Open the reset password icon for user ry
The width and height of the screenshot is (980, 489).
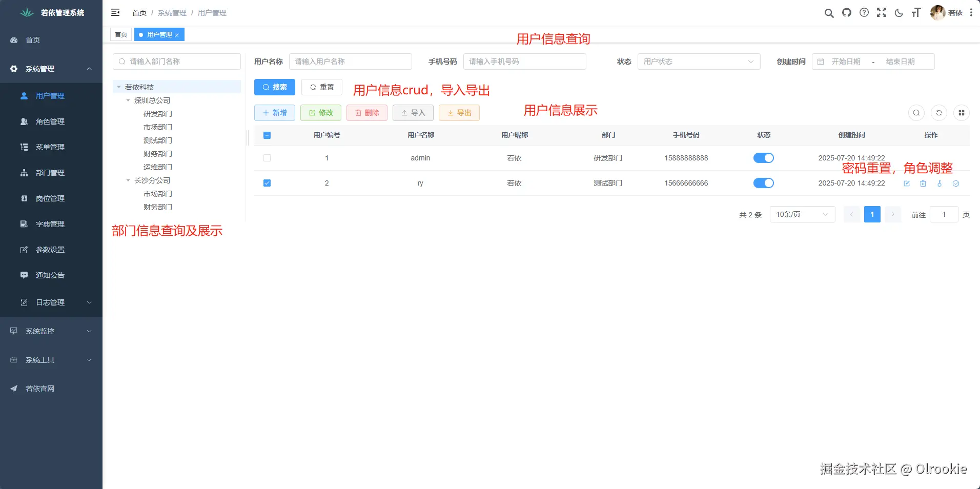940,184
